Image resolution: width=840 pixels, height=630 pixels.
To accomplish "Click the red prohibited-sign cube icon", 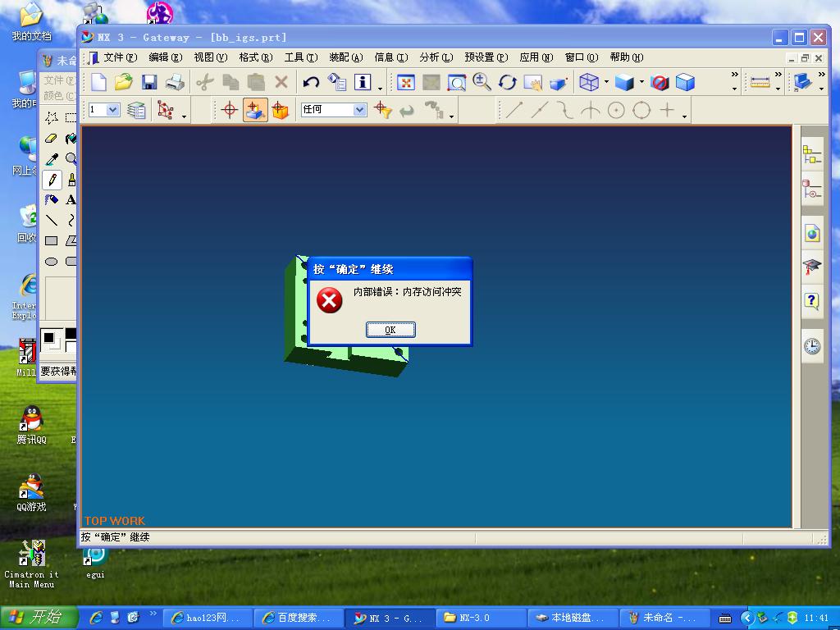I will 660,82.
